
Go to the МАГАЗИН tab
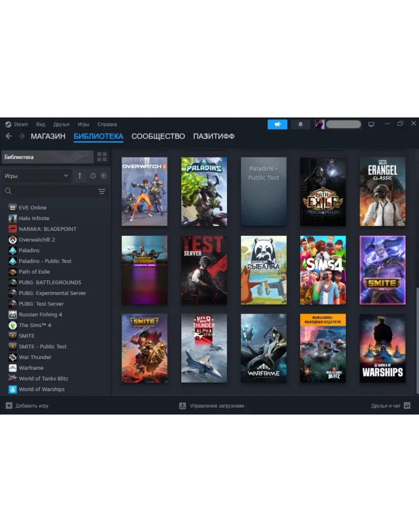click(48, 136)
